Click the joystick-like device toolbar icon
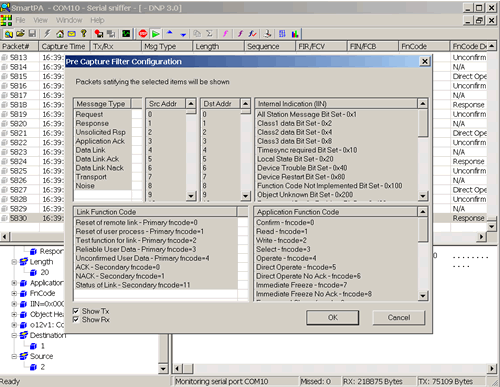The image size is (500, 387). tap(267, 34)
